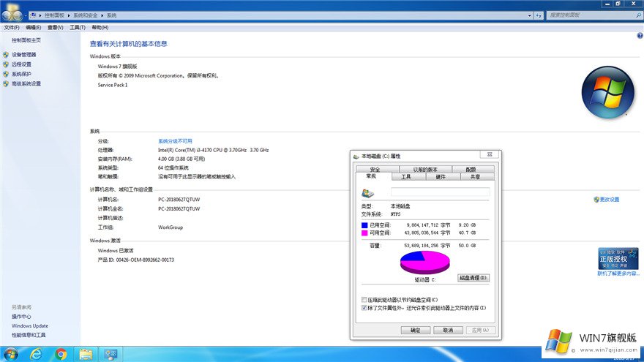Open Windows Update link
Image resolution: width=644 pixels, height=362 pixels.
point(29,326)
